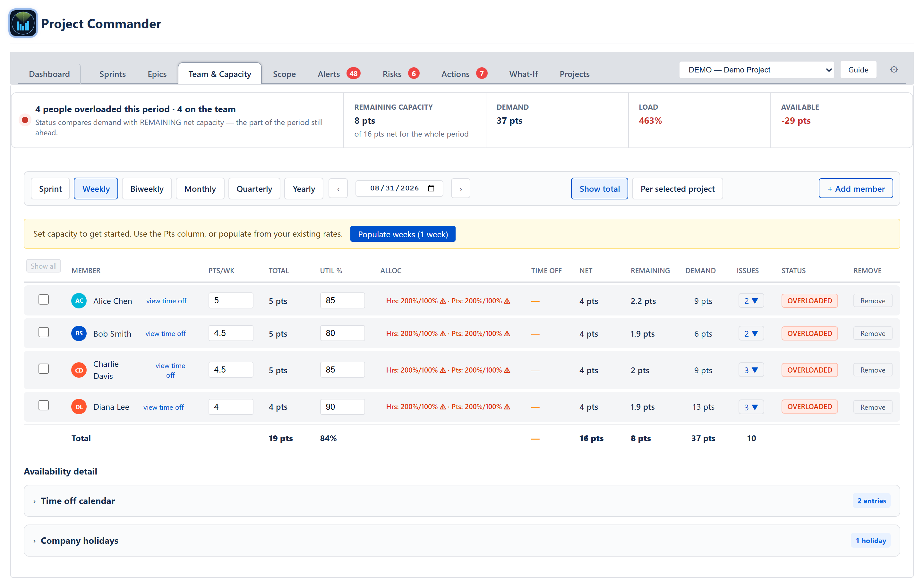Remove Bob Smith from the team
This screenshot has width=924, height=588.
pos(872,333)
